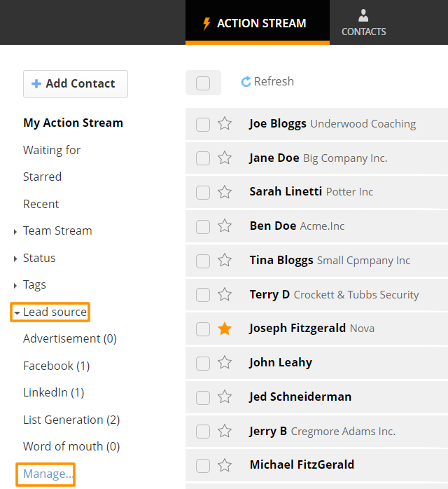Viewport: 448px width, 489px height.
Task: Open Jed Schneiderman contact name
Action: click(300, 397)
